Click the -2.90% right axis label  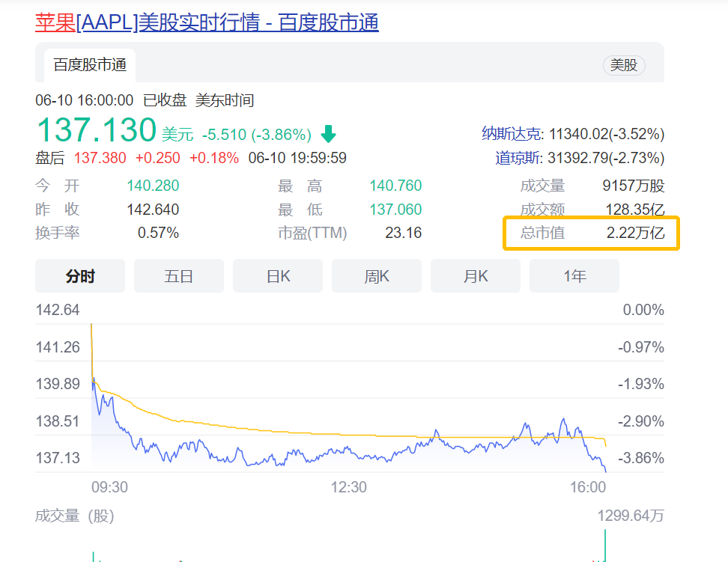click(x=640, y=421)
